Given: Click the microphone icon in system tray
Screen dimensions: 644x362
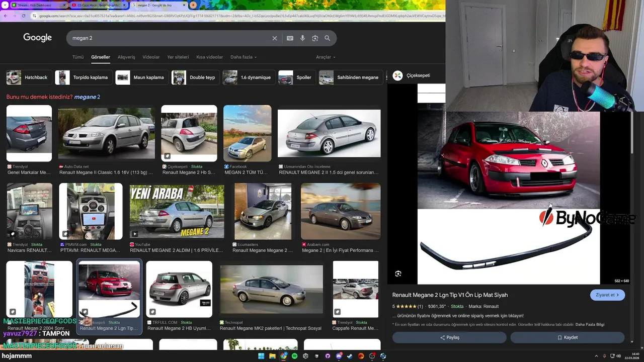Looking at the screenshot, I should point(604,356).
